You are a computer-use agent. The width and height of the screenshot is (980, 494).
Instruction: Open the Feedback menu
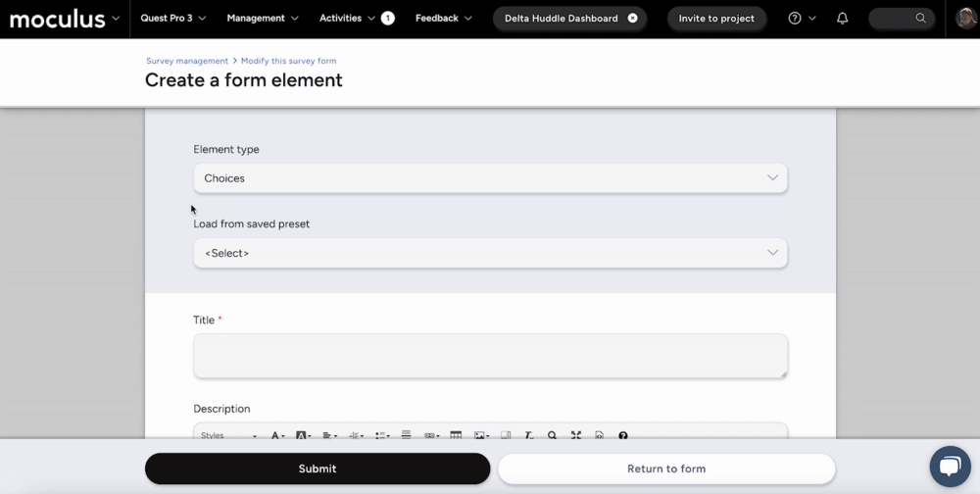[x=443, y=19]
